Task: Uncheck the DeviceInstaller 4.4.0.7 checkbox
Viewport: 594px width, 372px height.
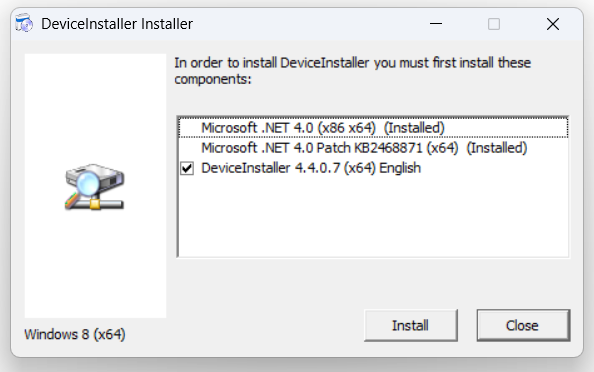Action: (x=187, y=168)
